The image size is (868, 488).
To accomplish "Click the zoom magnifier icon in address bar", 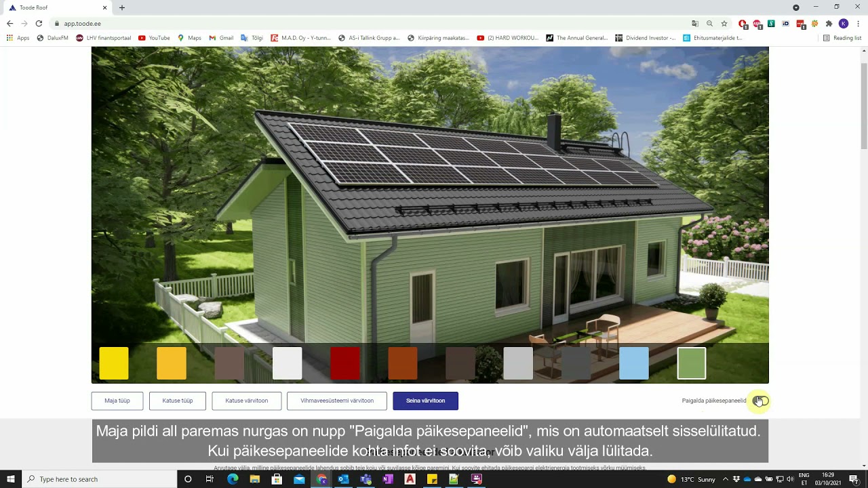I will click(x=709, y=23).
